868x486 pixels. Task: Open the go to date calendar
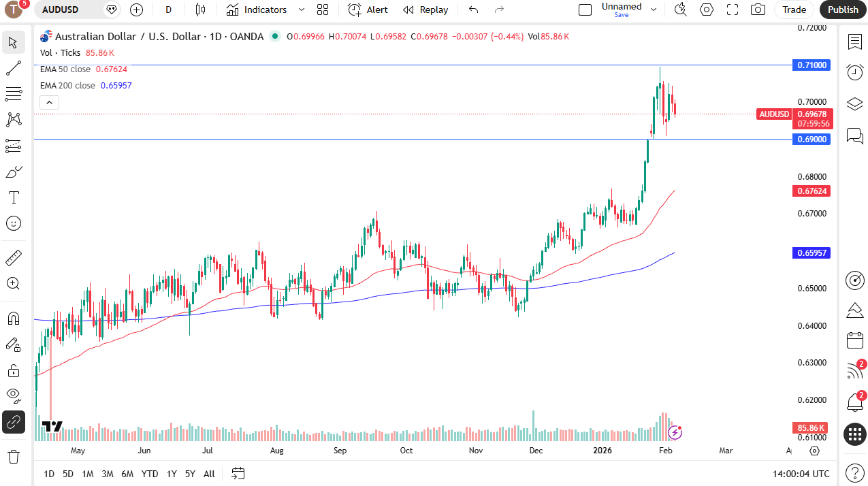pos(238,473)
